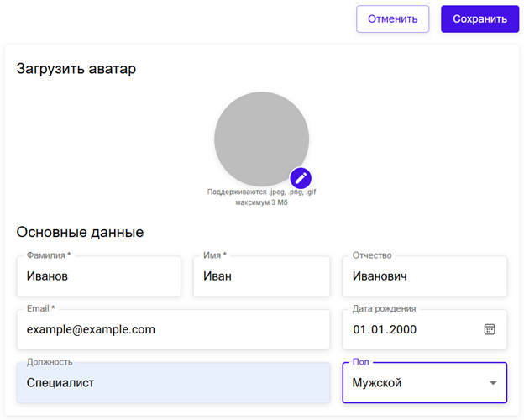Click the pencil edit avatar icon
Image resolution: width=524 pixels, height=420 pixels.
click(x=301, y=178)
